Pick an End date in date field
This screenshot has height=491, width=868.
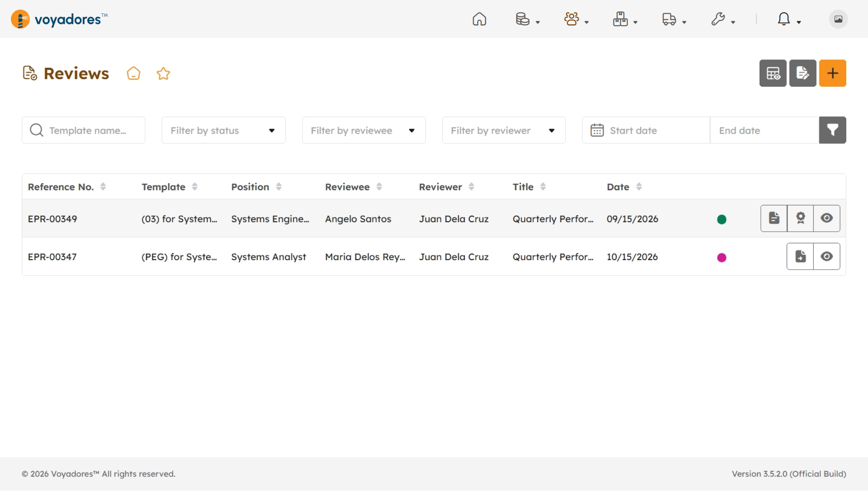(x=765, y=130)
